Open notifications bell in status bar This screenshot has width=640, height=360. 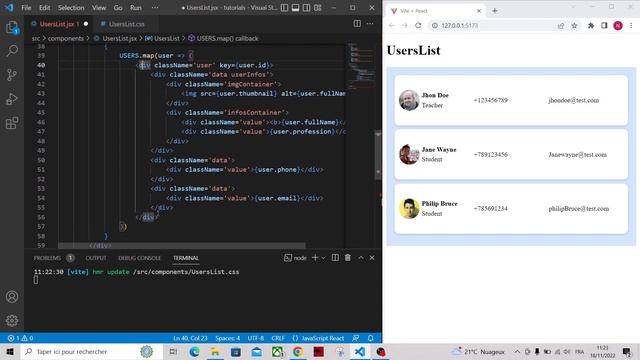[370, 338]
